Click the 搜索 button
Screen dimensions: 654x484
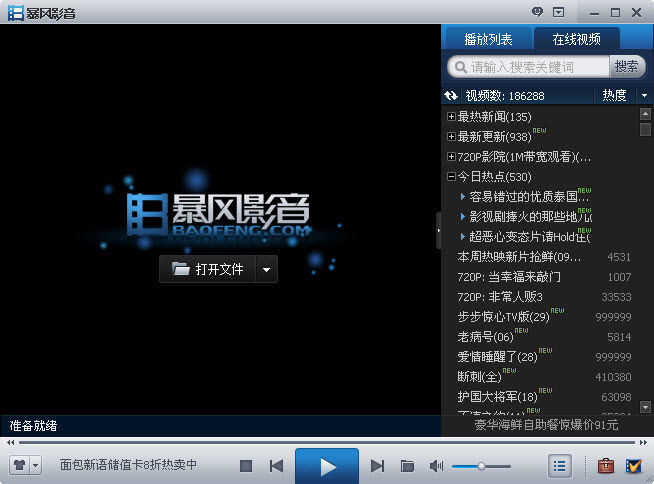tap(626, 67)
